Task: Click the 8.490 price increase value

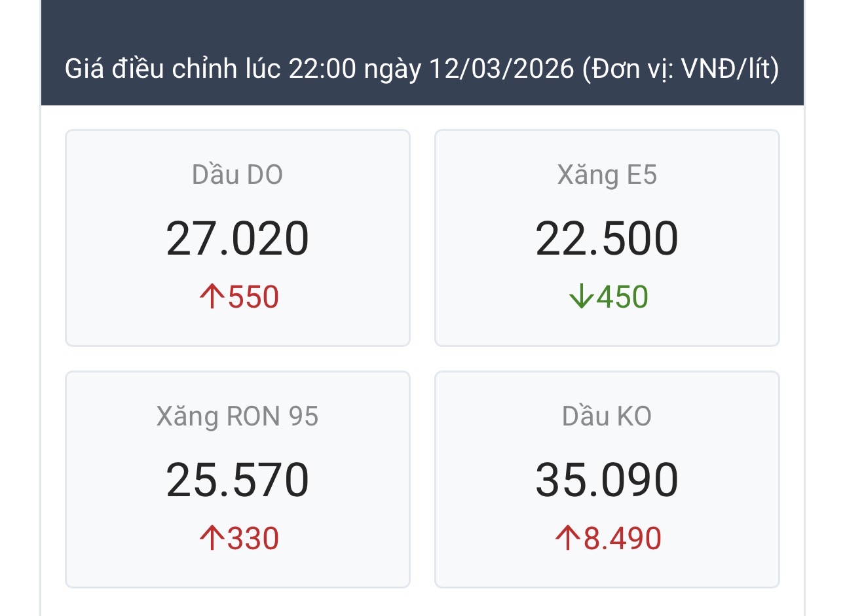Action: coord(622,539)
